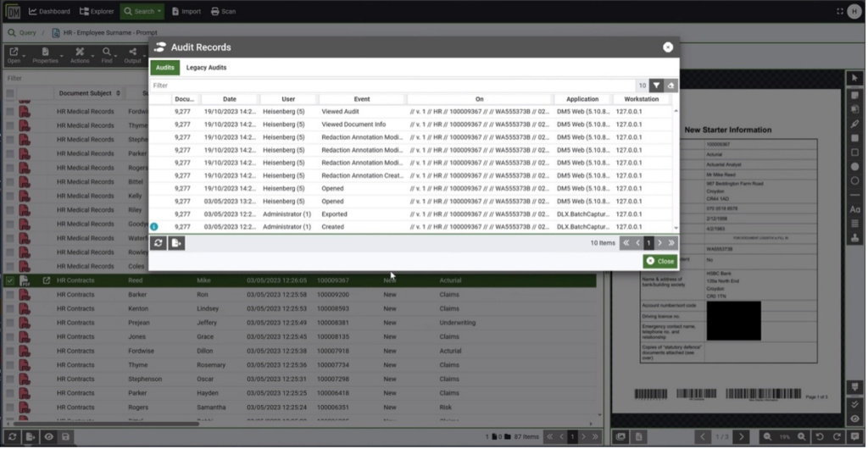Sort audits by Date column
The image size is (868, 449).
pyautogui.click(x=230, y=99)
